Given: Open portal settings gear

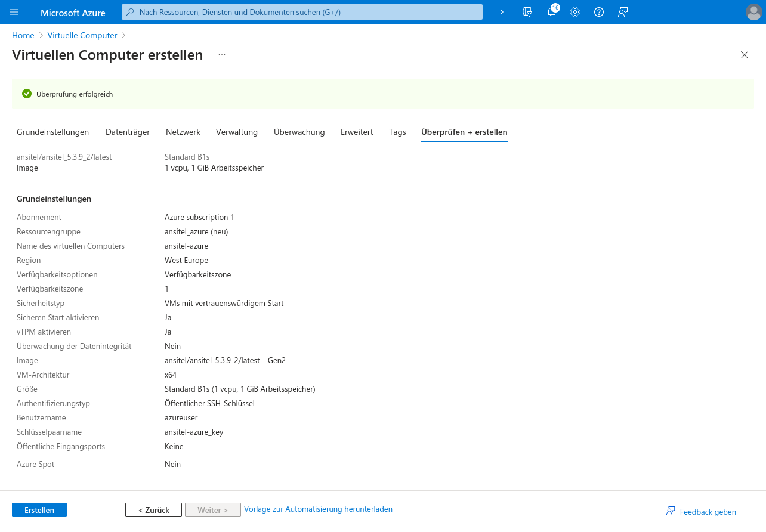Looking at the screenshot, I should (575, 12).
